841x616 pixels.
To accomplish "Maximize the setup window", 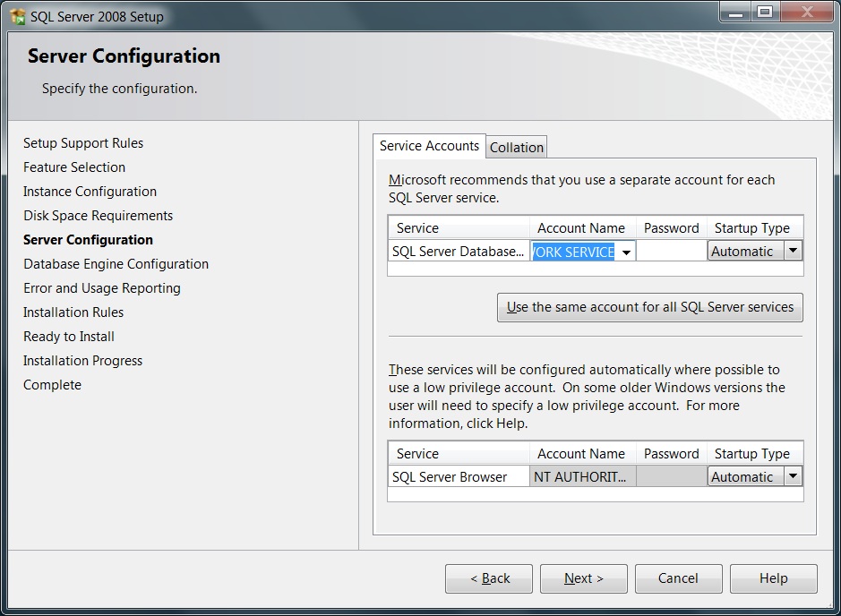I will click(x=764, y=12).
